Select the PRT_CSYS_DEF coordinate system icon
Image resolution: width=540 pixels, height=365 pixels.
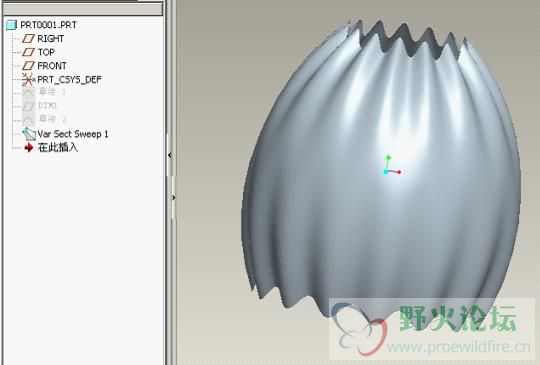coord(28,80)
